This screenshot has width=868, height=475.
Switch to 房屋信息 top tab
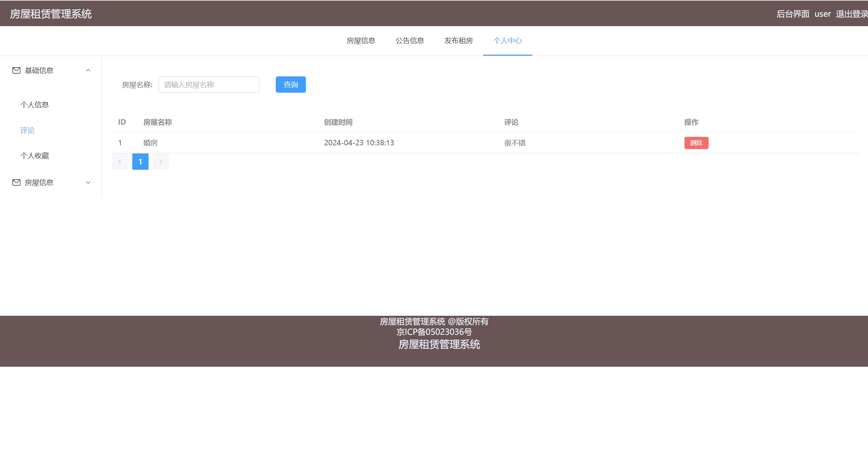[361, 41]
